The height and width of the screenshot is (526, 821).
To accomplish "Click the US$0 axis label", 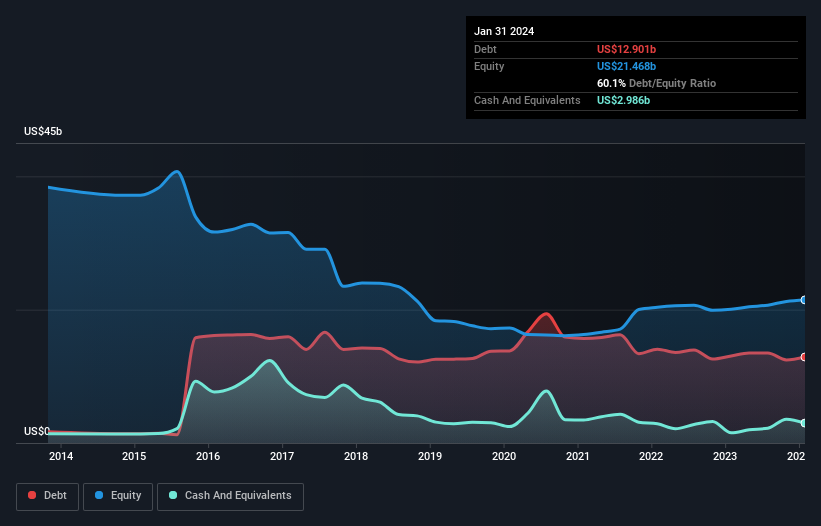I will [x=37, y=431].
